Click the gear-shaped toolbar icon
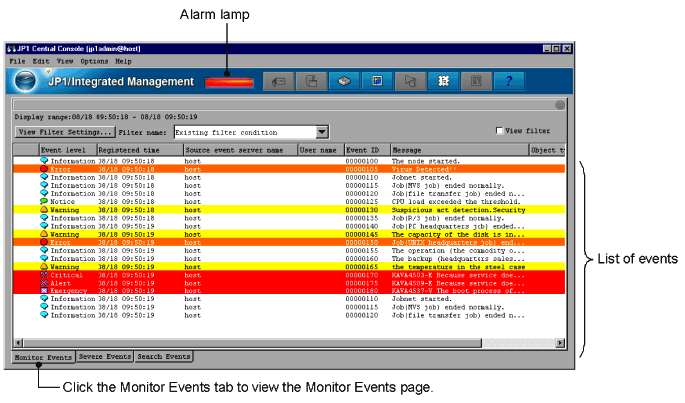The image size is (685, 403). pos(441,82)
